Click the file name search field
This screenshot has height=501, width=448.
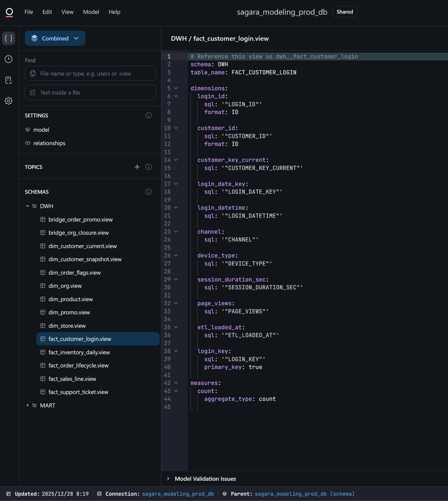(90, 74)
